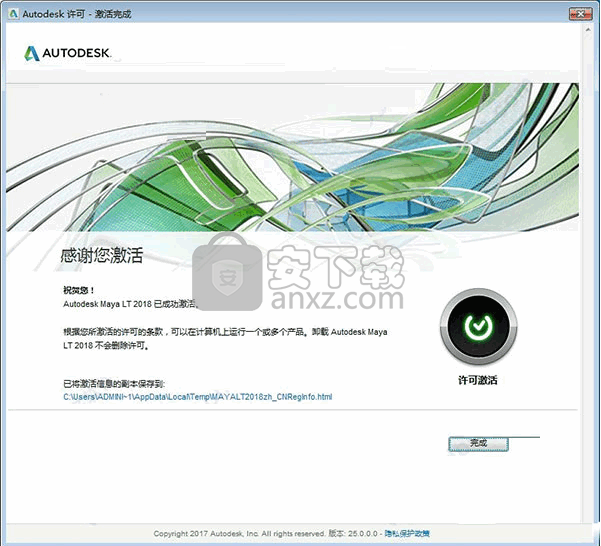
Task: Click the green license activated checkmark icon
Action: [x=478, y=326]
